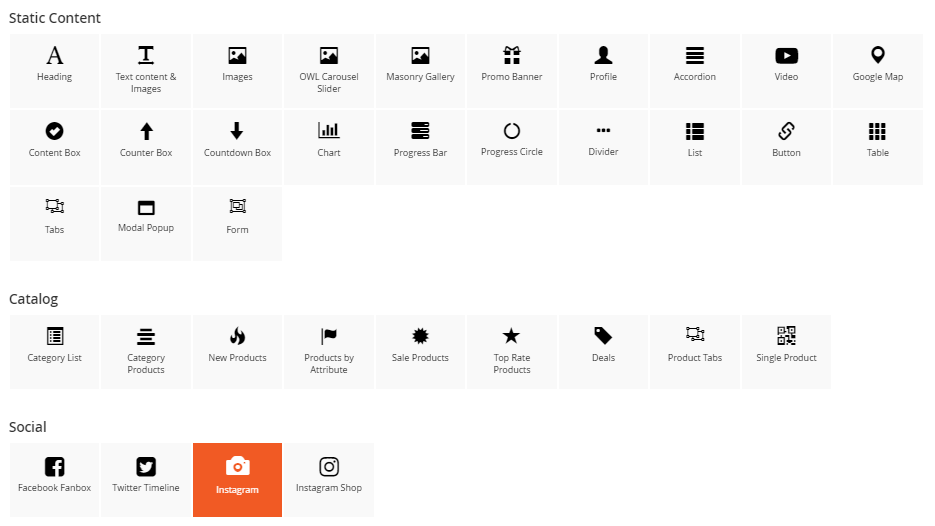Select the Heading element icon
935x526 pixels.
(55, 56)
